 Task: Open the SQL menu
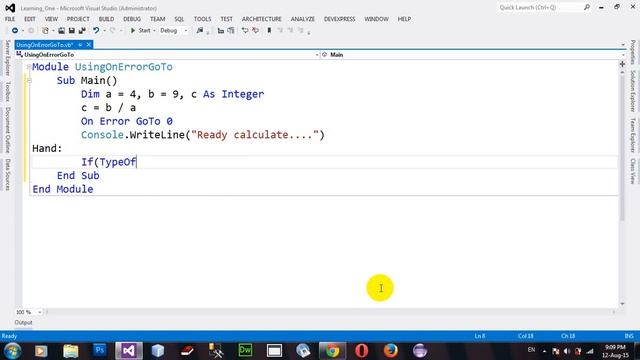pyautogui.click(x=179, y=19)
